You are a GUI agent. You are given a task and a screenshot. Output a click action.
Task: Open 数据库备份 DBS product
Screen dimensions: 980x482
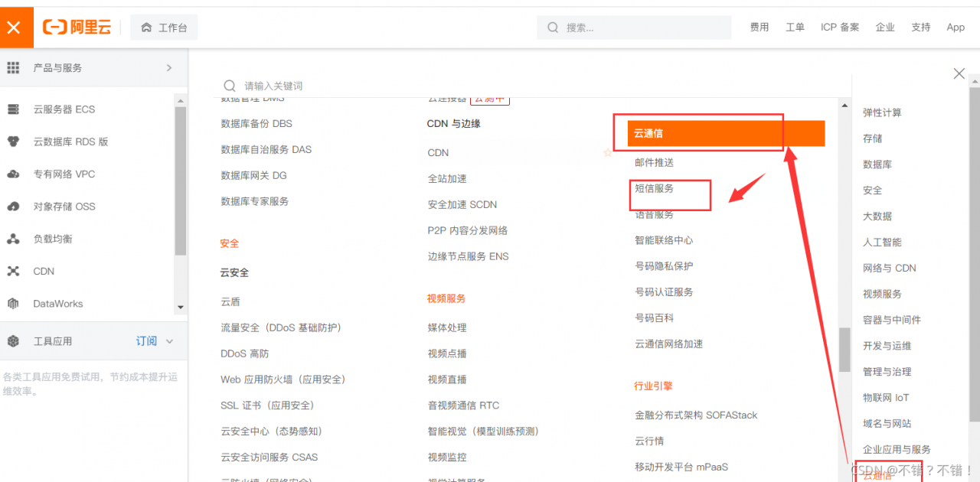pyautogui.click(x=256, y=123)
